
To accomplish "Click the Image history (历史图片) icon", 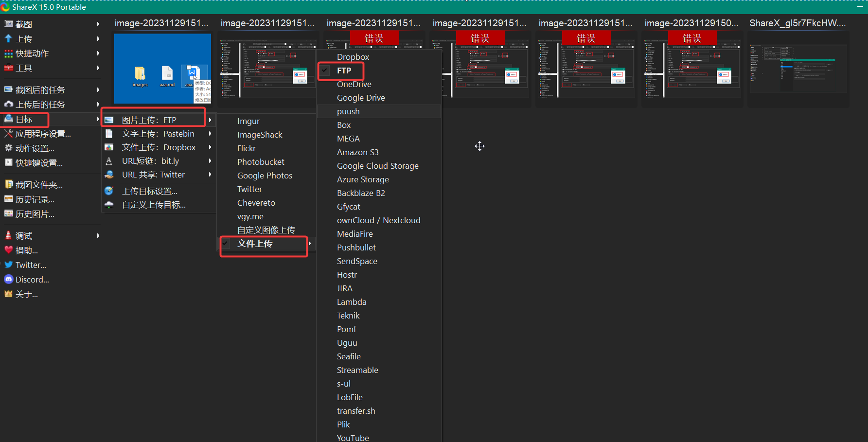I will pyautogui.click(x=8, y=213).
